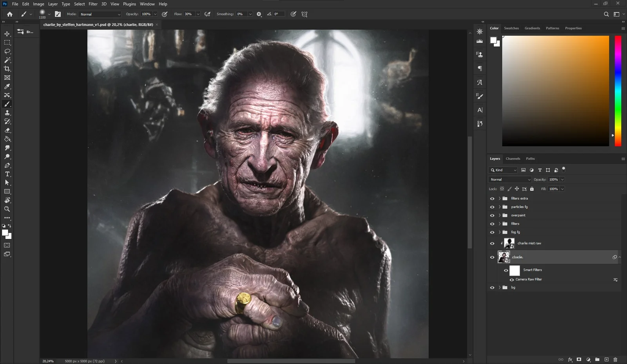Toggle visibility of the 'charlie mist raw' layer
Image resolution: width=627 pixels, height=364 pixels.
click(x=492, y=243)
